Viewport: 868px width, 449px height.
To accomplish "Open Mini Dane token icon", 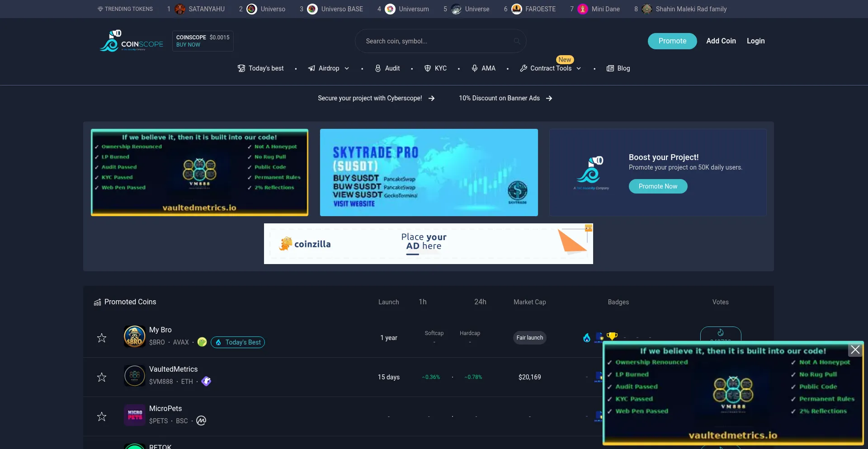I will pos(583,9).
